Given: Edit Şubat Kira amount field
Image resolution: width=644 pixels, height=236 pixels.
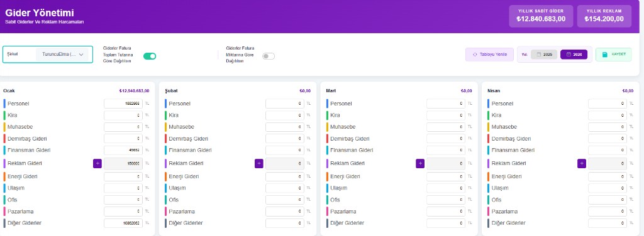Looking at the screenshot, I should pyautogui.click(x=285, y=115).
